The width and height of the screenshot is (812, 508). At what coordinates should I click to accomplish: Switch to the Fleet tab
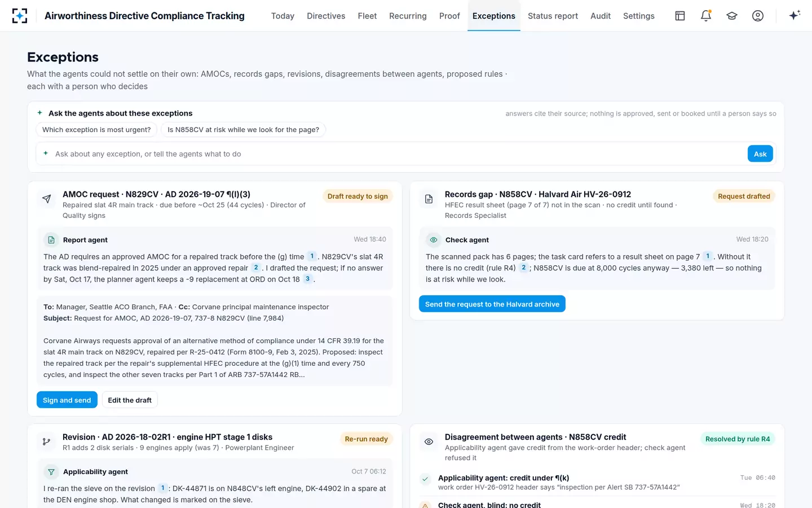pyautogui.click(x=367, y=16)
